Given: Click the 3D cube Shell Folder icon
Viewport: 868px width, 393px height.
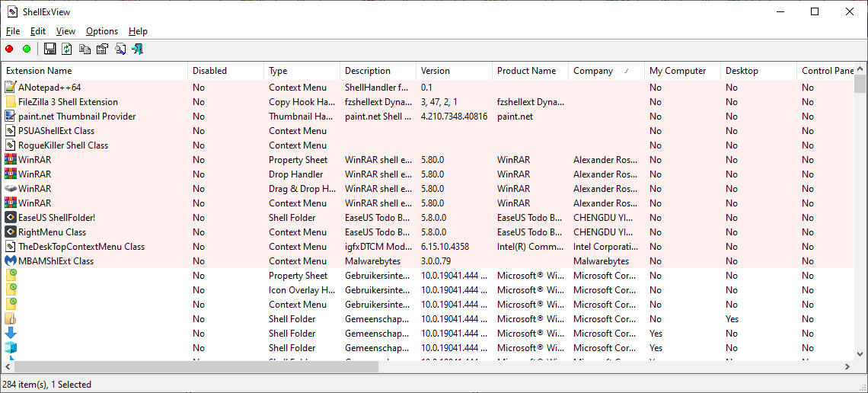Looking at the screenshot, I should [x=11, y=347].
